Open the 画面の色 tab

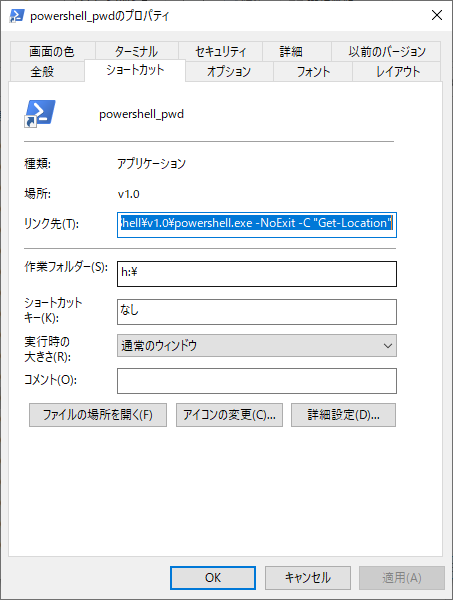(x=52, y=51)
